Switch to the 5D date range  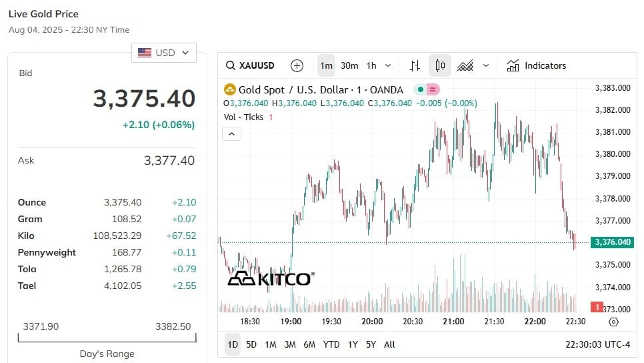pyautogui.click(x=251, y=344)
